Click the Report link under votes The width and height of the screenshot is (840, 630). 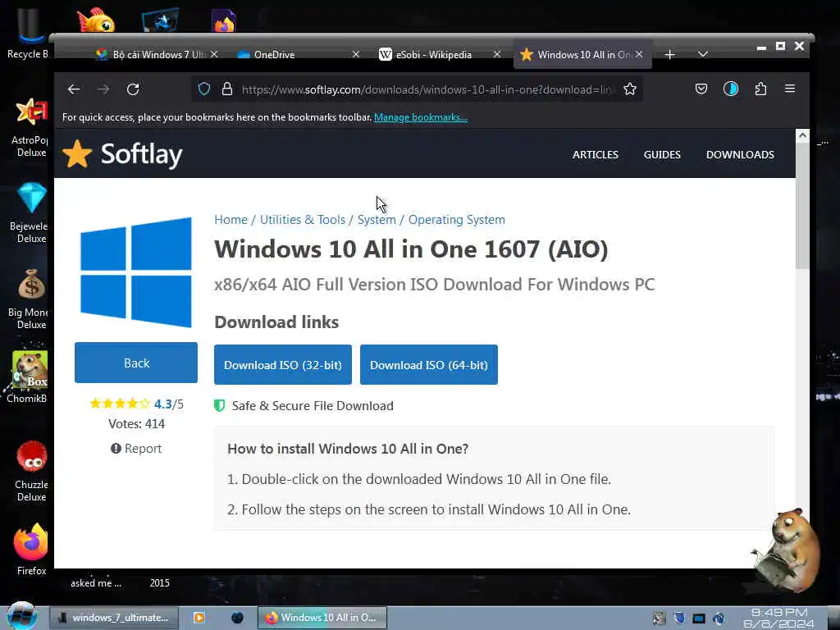136,449
